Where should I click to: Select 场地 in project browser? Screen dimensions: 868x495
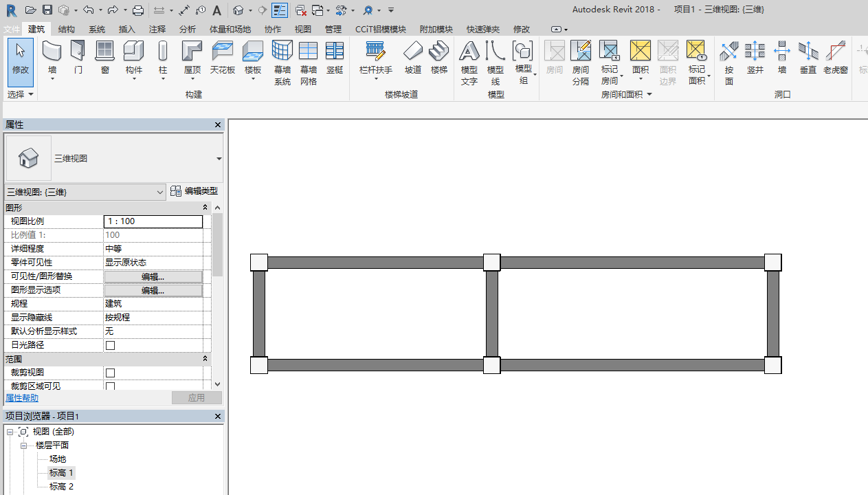[58, 459]
